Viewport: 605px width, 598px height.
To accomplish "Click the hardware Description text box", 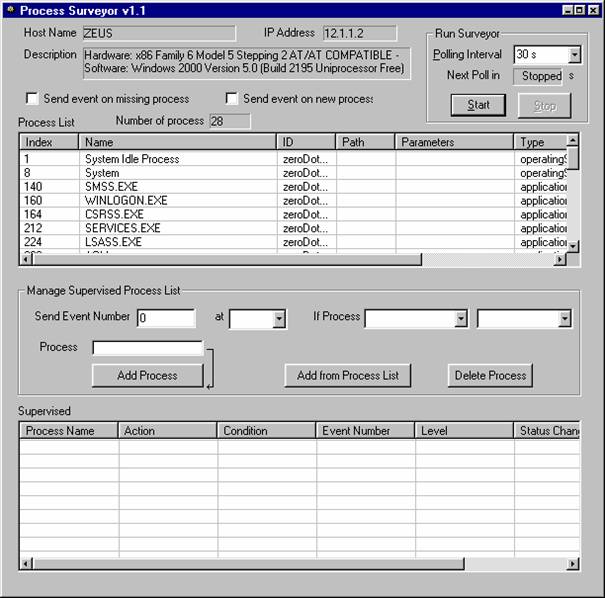I will point(247,63).
